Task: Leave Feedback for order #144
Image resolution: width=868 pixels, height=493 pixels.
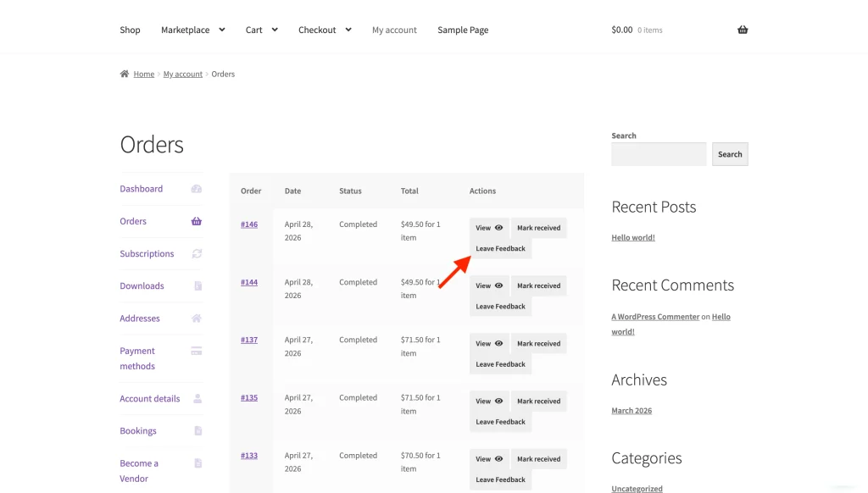Action: tap(500, 307)
